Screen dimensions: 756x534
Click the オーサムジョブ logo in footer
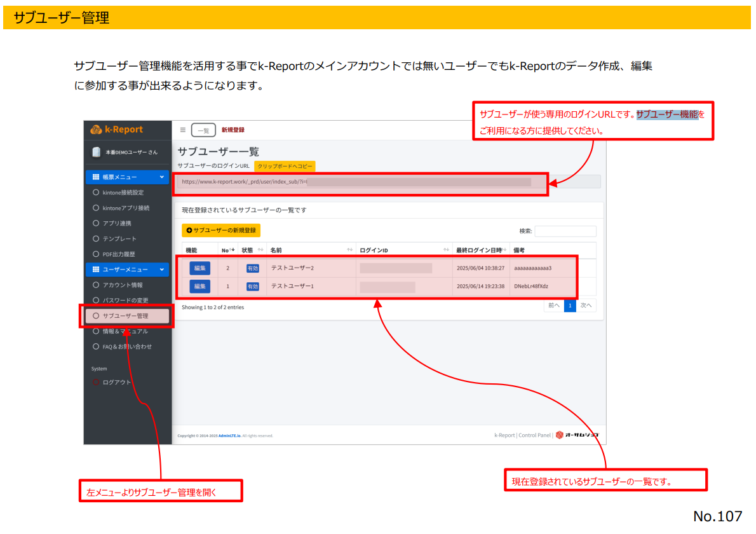(x=577, y=435)
